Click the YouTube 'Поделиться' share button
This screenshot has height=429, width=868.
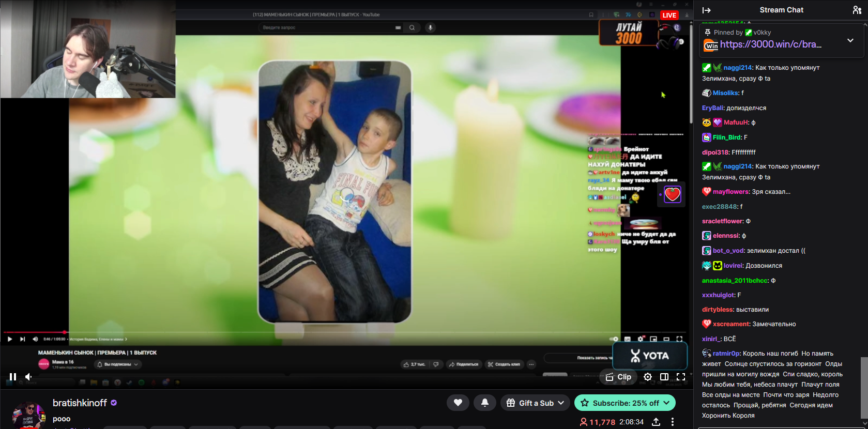(x=464, y=364)
